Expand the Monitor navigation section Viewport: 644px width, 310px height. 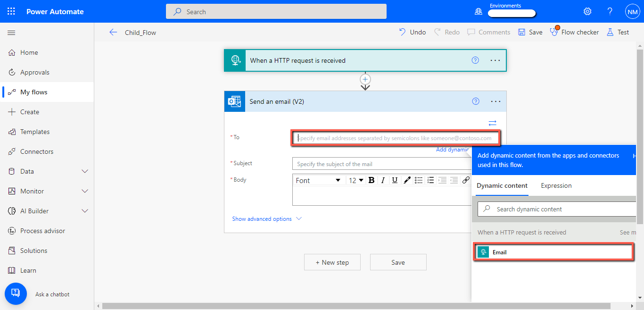(85, 191)
